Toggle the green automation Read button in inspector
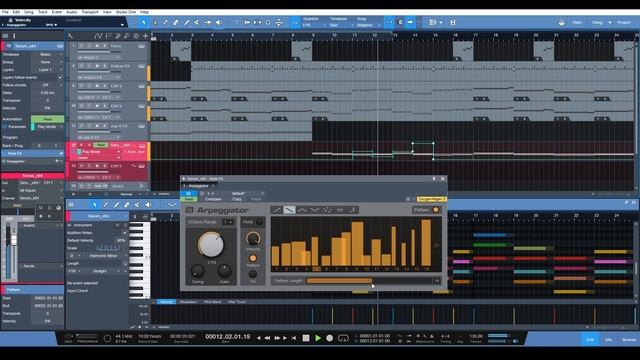 (x=47, y=119)
